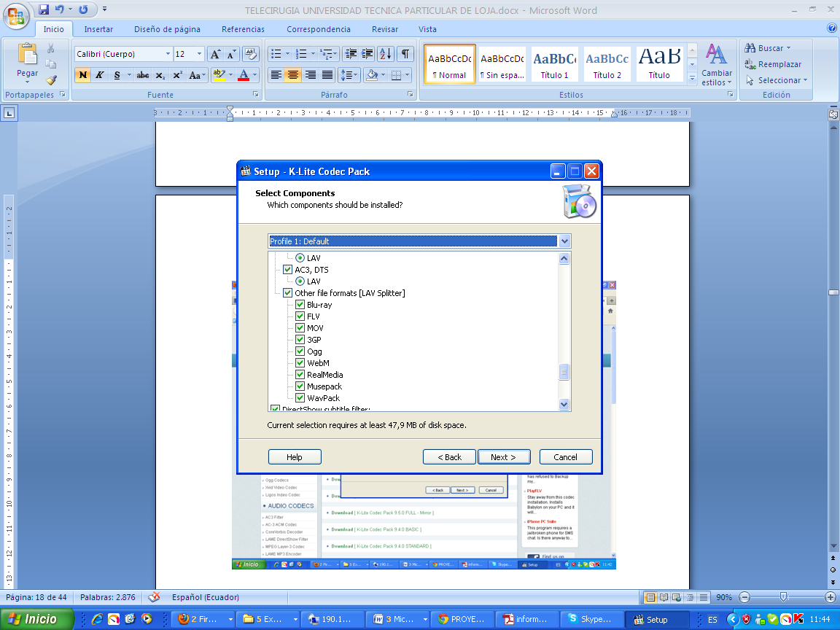The height and width of the screenshot is (630, 840).
Task: Click the Office button orb
Action: [16, 16]
